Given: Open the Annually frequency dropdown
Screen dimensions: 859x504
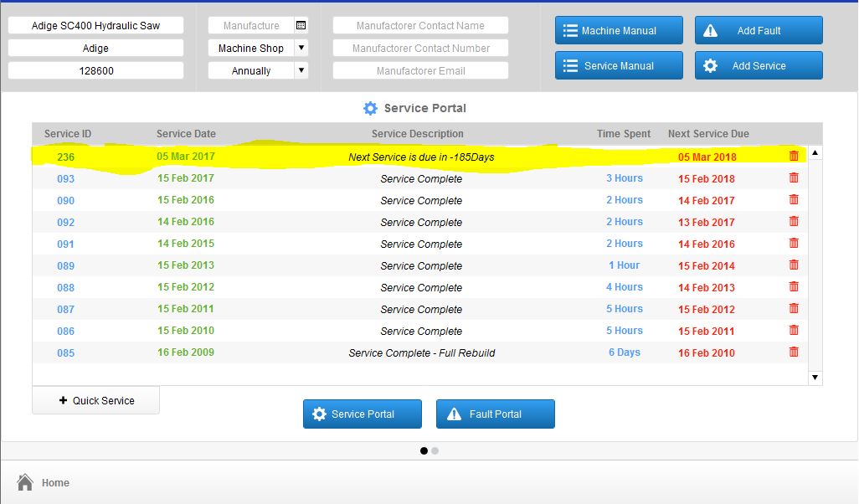Looking at the screenshot, I should click(x=301, y=70).
